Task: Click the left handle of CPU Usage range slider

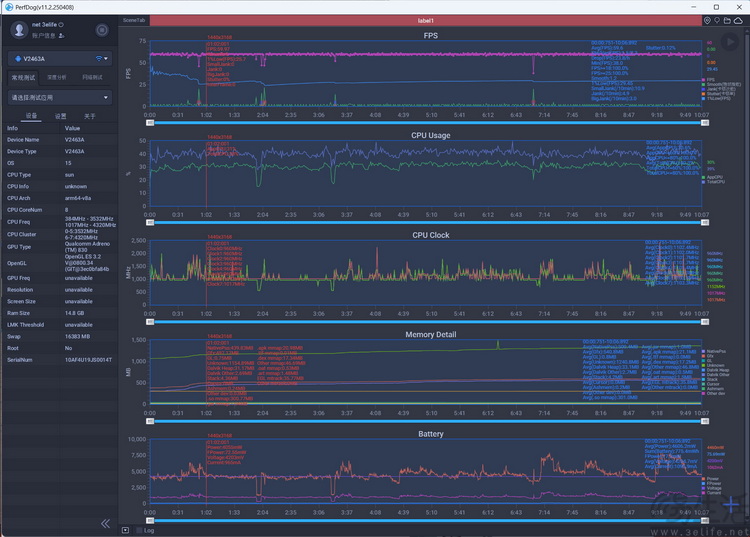Action: pyautogui.click(x=150, y=222)
